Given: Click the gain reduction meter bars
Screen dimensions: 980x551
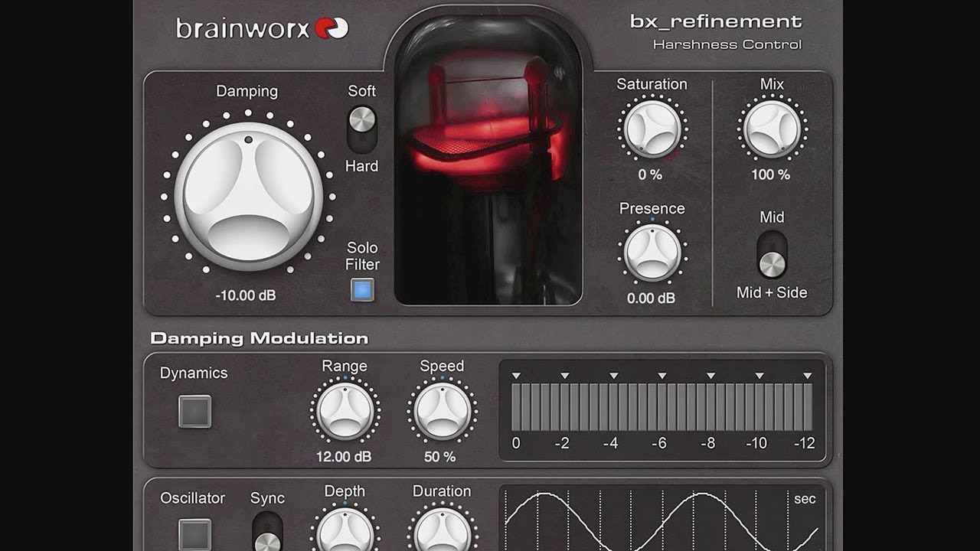Looking at the screenshot, I should click(x=661, y=407).
